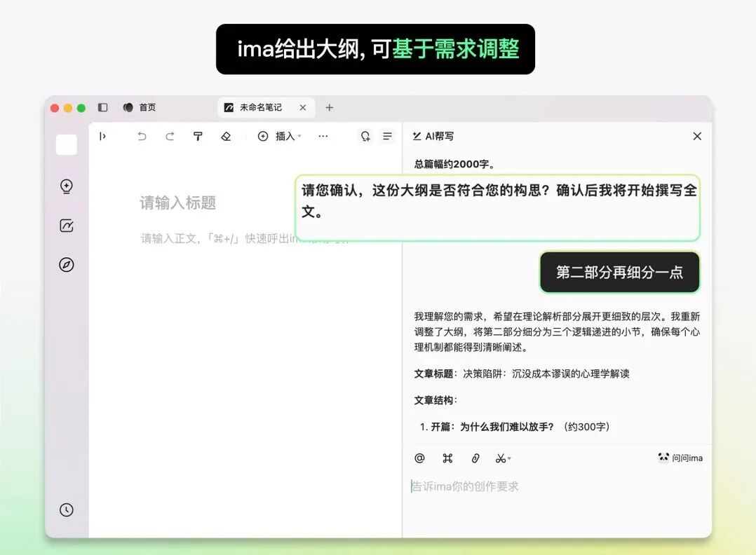
Task: Select the eraser clear-format tool
Action: [226, 137]
